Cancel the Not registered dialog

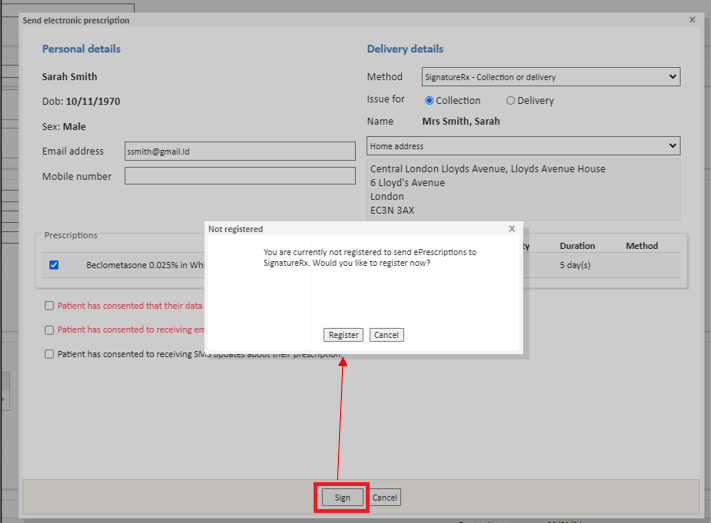(386, 335)
